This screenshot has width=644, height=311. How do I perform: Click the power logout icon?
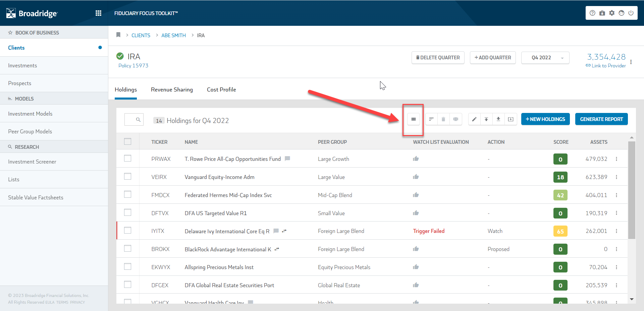(631, 13)
